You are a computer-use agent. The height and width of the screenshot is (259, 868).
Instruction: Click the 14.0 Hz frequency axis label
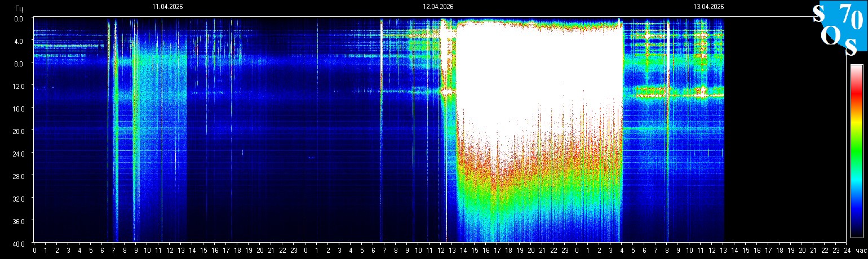19,97
